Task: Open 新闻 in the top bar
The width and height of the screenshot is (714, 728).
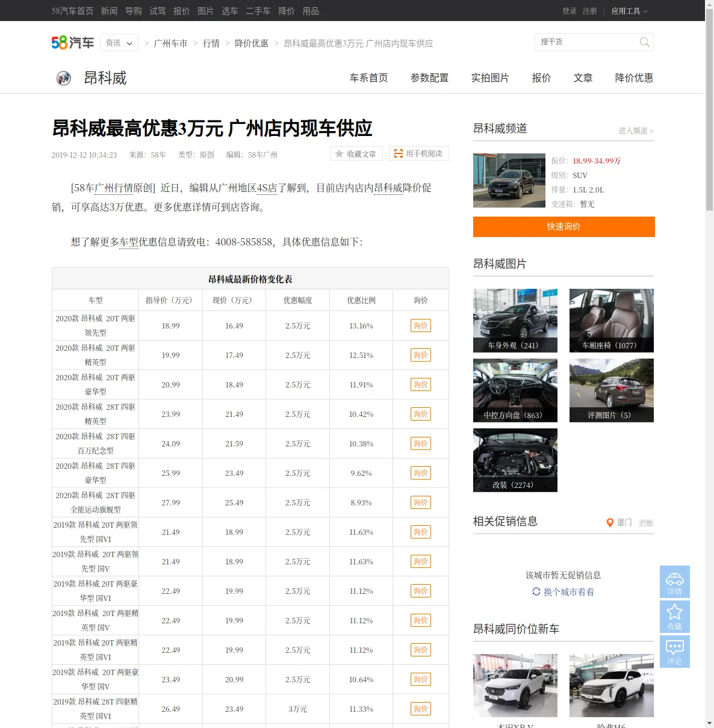Action: [x=109, y=11]
